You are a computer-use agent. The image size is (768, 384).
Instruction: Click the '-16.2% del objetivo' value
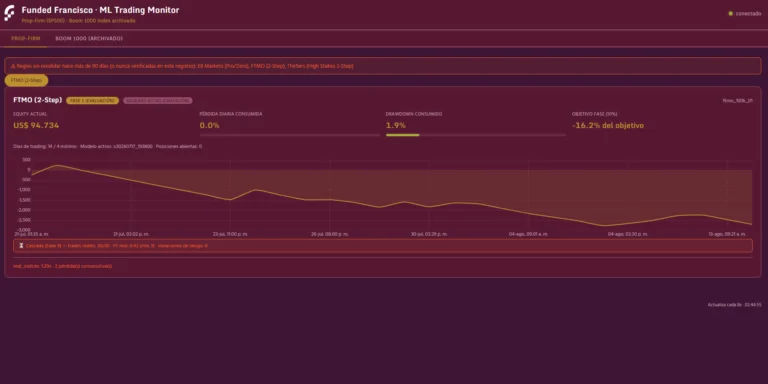(x=608, y=125)
